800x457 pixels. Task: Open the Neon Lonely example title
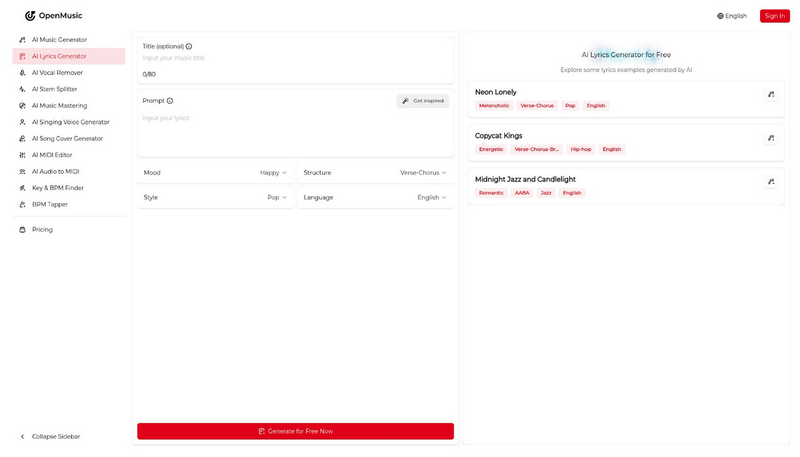[x=495, y=92]
